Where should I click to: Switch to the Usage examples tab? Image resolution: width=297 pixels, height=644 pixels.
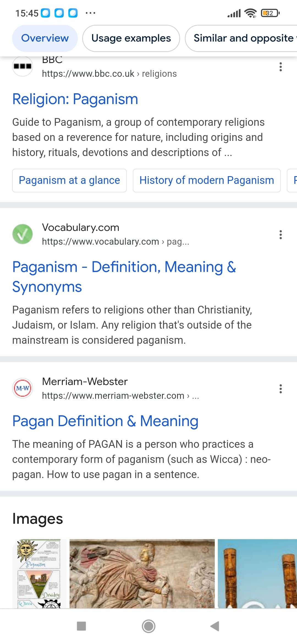point(131,38)
